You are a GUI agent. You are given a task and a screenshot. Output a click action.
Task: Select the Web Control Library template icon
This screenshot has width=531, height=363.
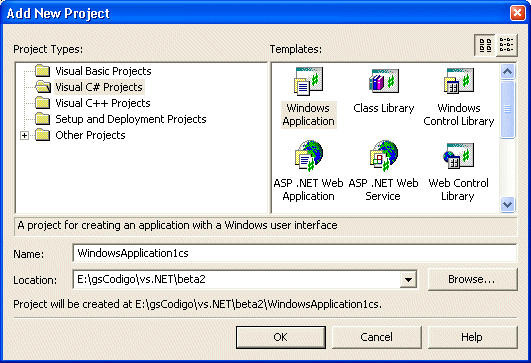click(459, 156)
